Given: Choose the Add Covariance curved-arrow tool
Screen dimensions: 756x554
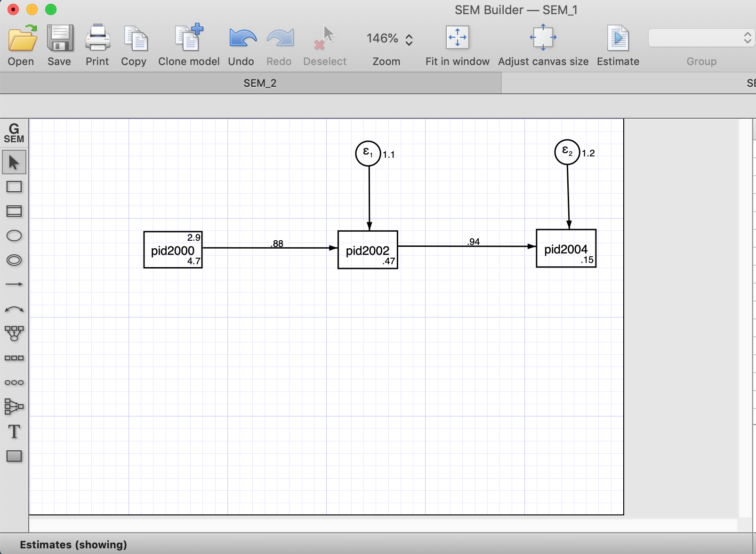Looking at the screenshot, I should tap(14, 309).
